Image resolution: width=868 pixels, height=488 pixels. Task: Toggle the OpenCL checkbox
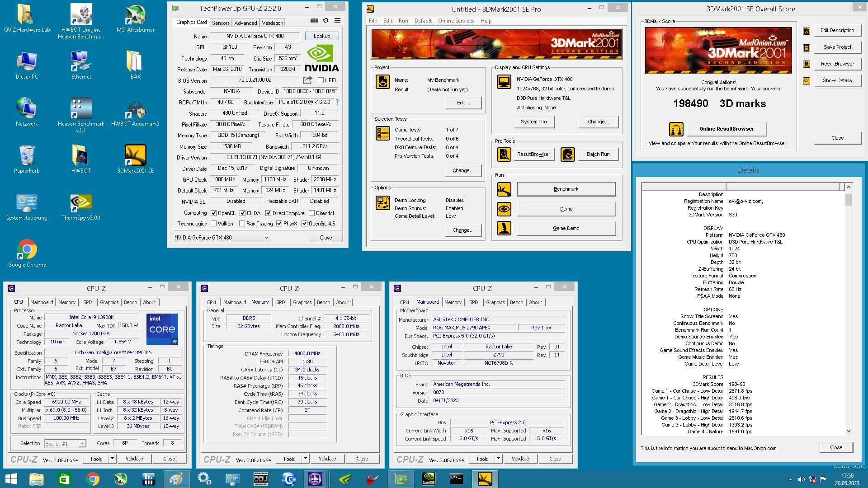pos(214,213)
